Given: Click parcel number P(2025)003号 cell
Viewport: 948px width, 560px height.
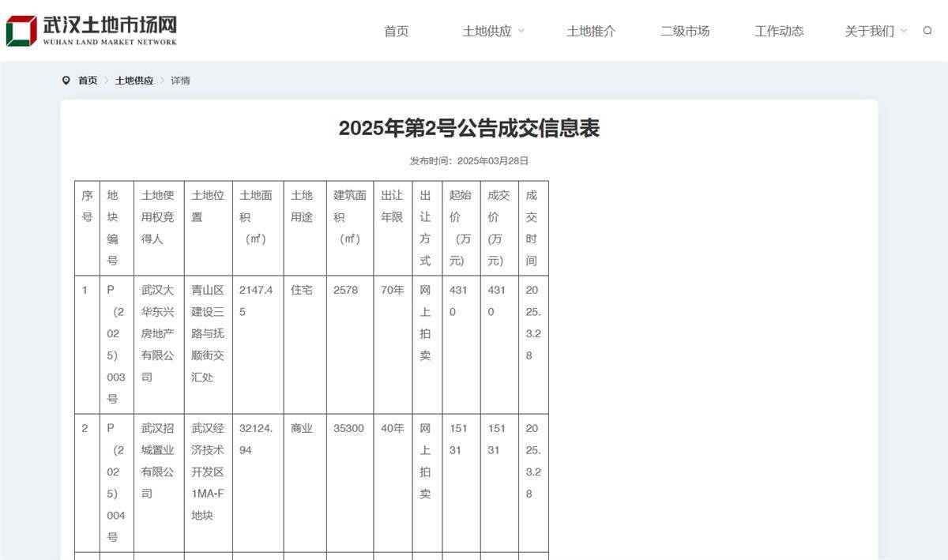Looking at the screenshot, I should [116, 344].
